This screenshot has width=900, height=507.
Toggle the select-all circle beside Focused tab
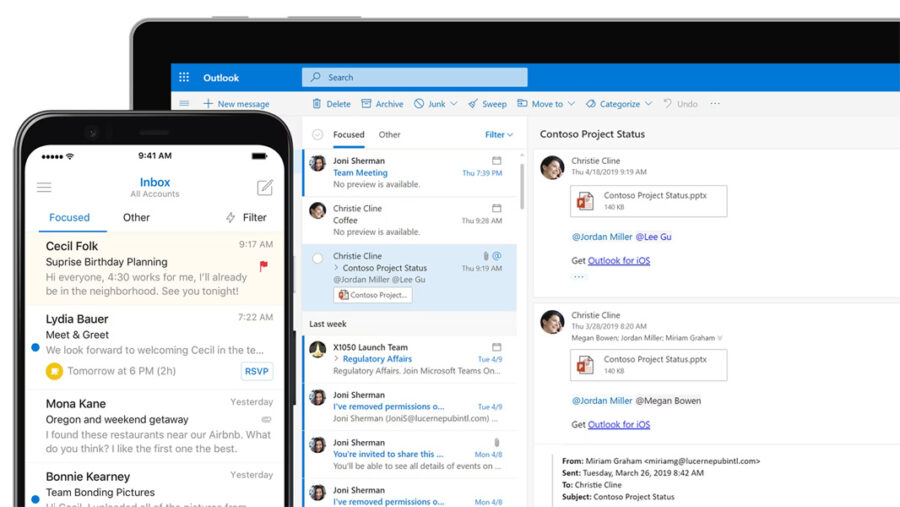click(317, 134)
